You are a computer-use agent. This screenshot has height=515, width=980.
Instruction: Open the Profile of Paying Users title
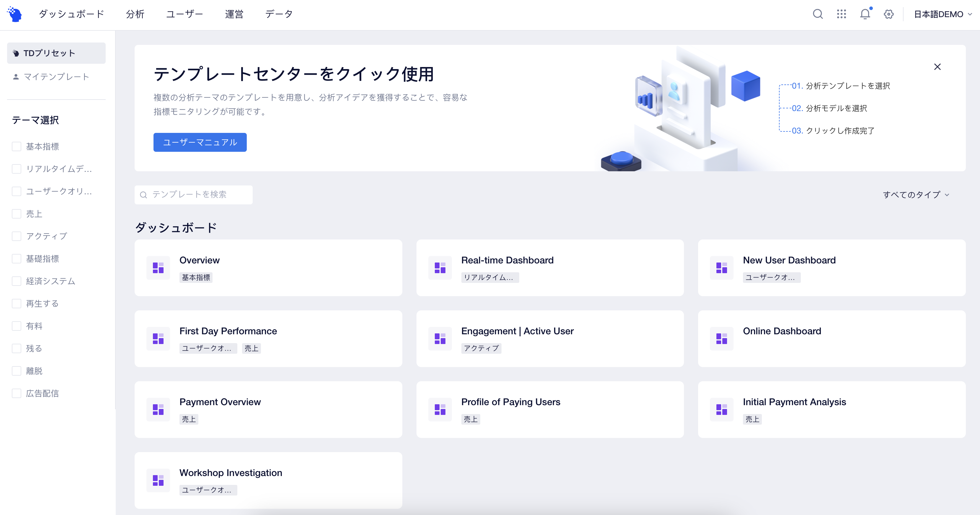pyautogui.click(x=511, y=402)
